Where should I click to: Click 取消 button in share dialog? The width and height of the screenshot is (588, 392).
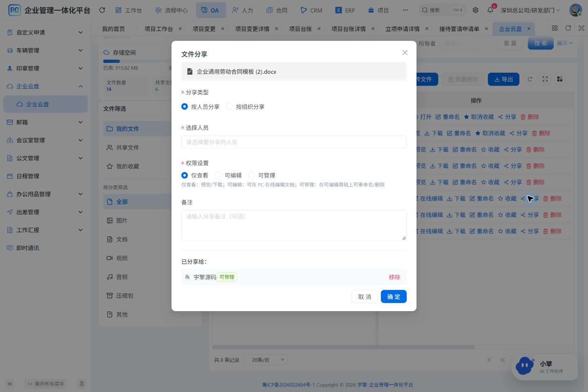coord(365,296)
